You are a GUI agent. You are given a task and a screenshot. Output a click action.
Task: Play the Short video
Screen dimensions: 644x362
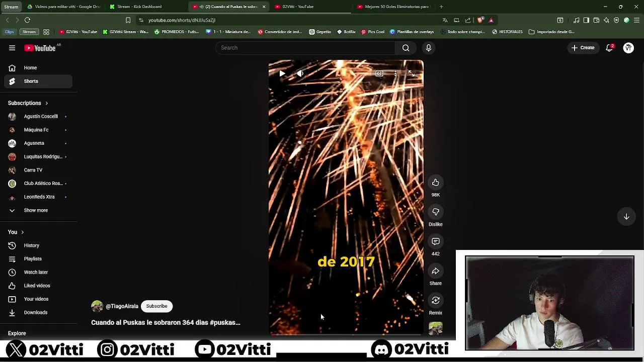(x=282, y=73)
